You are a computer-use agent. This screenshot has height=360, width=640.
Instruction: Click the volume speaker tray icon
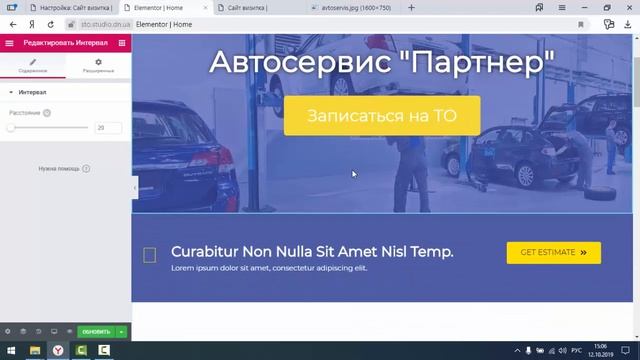point(563,351)
